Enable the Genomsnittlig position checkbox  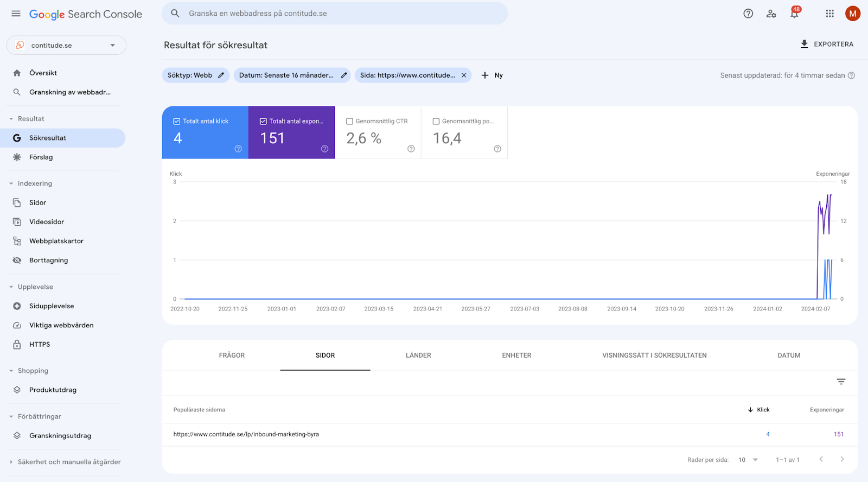[x=436, y=122]
